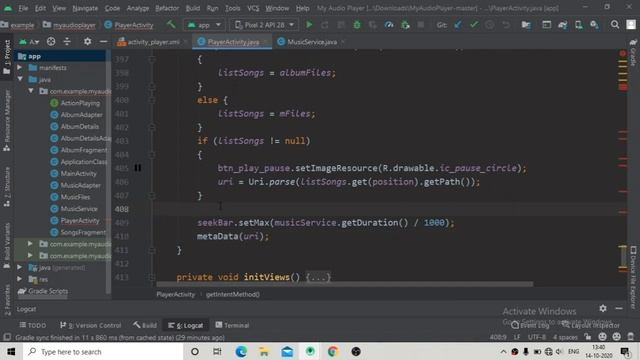640x360 pixels.
Task: Open the TODO tool window
Action: click(x=33, y=325)
